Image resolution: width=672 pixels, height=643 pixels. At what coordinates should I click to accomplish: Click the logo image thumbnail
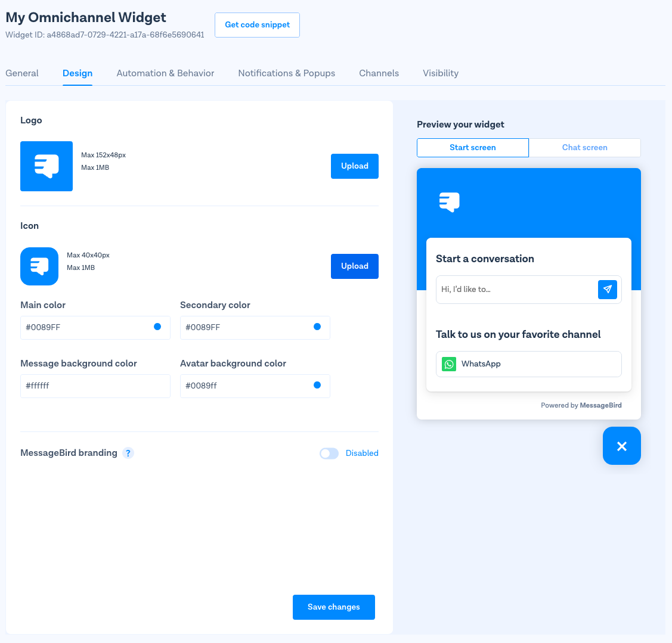[47, 166]
